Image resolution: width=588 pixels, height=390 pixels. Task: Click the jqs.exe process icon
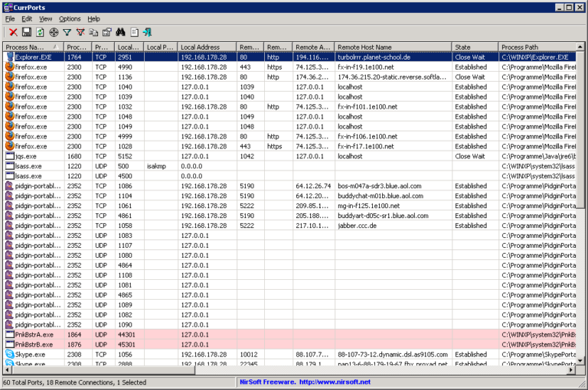pyautogui.click(x=10, y=156)
